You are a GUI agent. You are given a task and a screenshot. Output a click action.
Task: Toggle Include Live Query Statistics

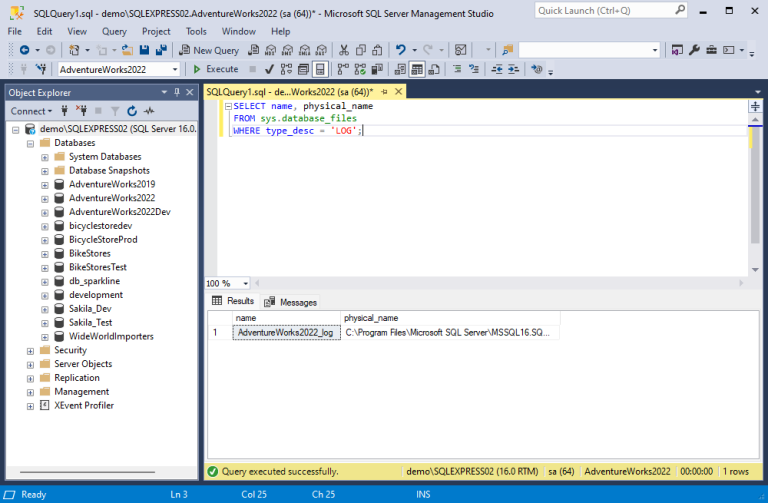pyautogui.click(x=360, y=69)
